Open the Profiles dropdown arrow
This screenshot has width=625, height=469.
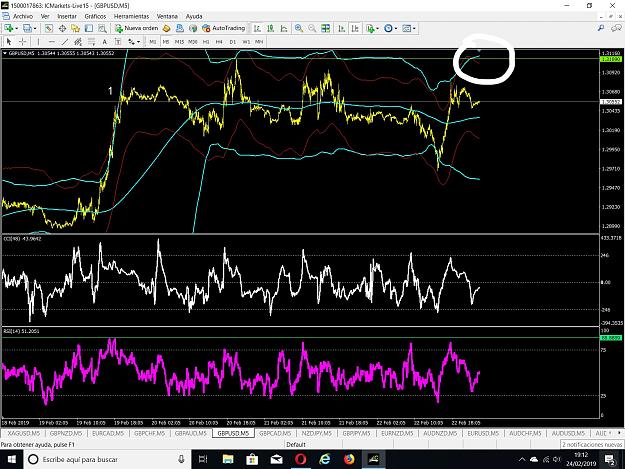[35, 28]
